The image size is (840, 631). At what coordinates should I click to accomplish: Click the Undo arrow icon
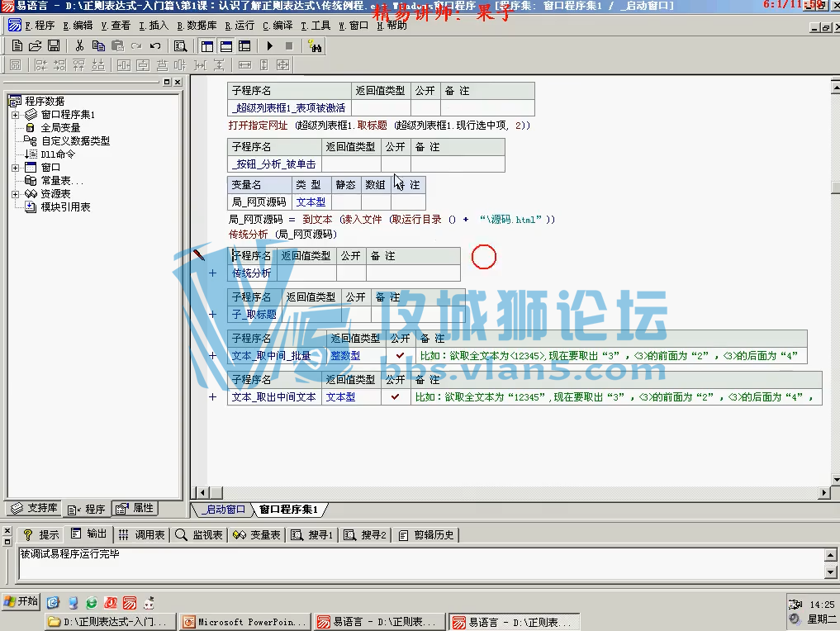pos(155,46)
